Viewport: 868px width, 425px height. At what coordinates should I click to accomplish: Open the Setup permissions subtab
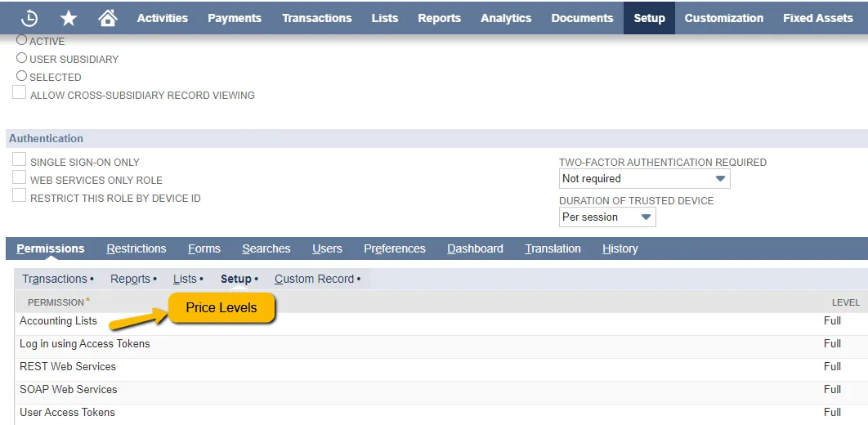tap(236, 279)
